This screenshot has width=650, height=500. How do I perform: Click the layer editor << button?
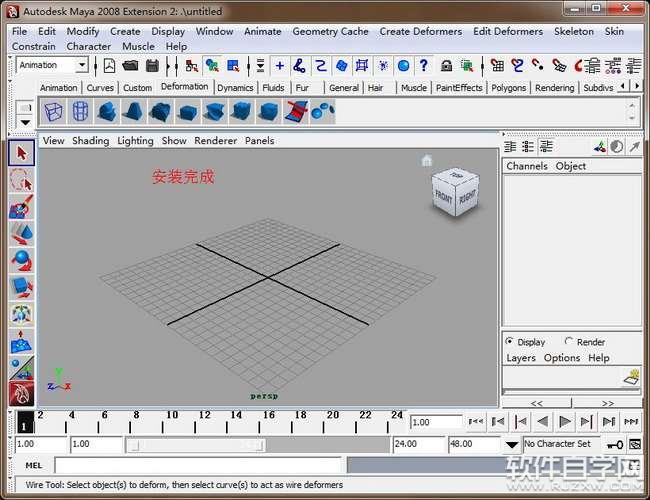point(536,403)
